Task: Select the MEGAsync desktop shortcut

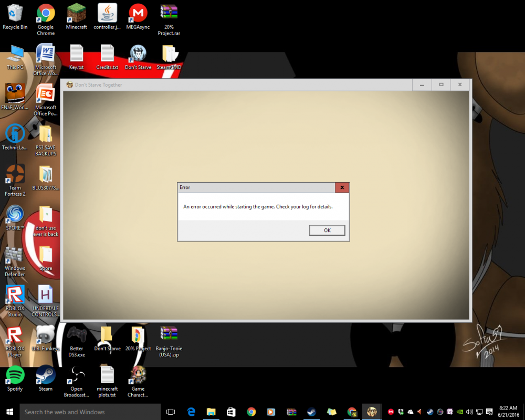Action: point(138,17)
